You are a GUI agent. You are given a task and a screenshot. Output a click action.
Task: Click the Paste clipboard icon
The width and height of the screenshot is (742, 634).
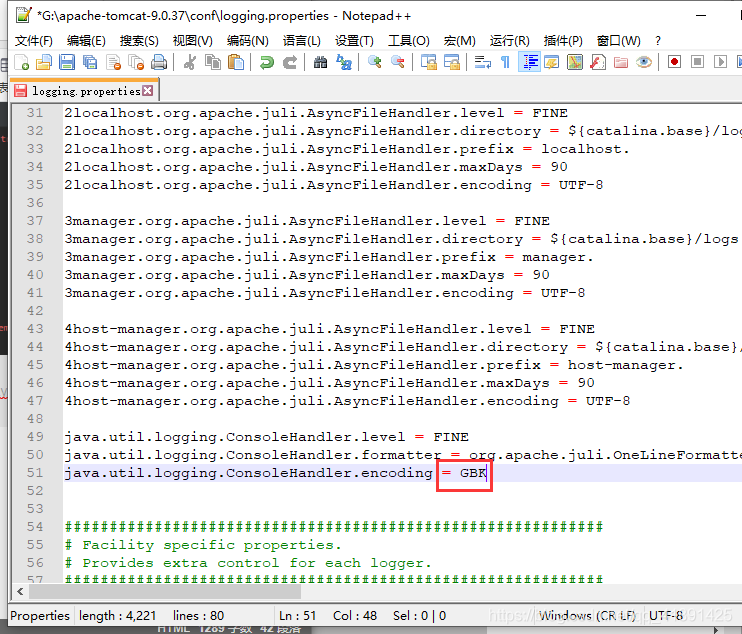tap(236, 62)
